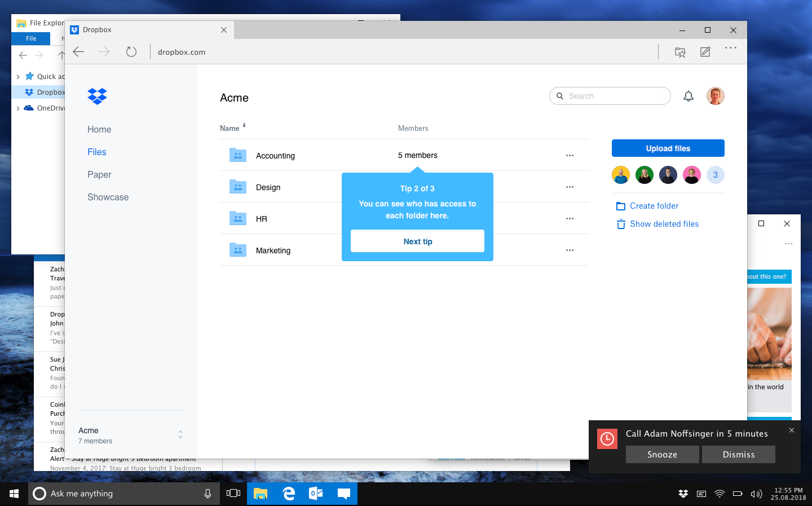812x506 pixels.
Task: Open the volume tray icon
Action: 756,494
